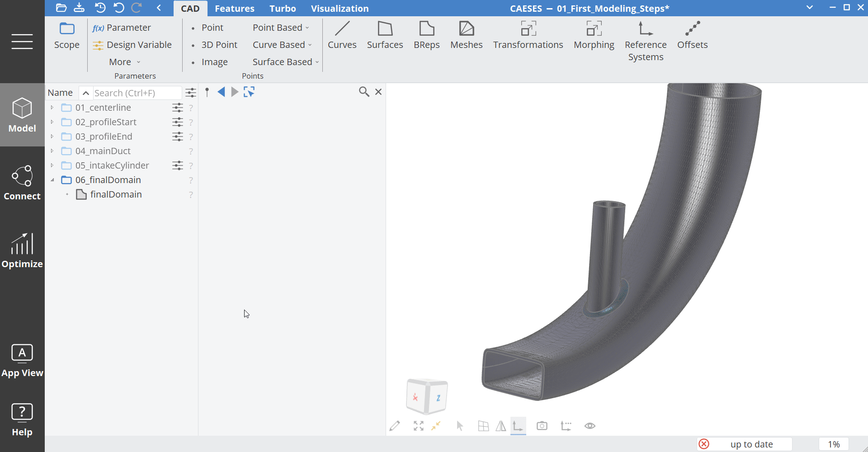Open the Meshes tool gallery
The image size is (868, 452).
pos(467,36)
